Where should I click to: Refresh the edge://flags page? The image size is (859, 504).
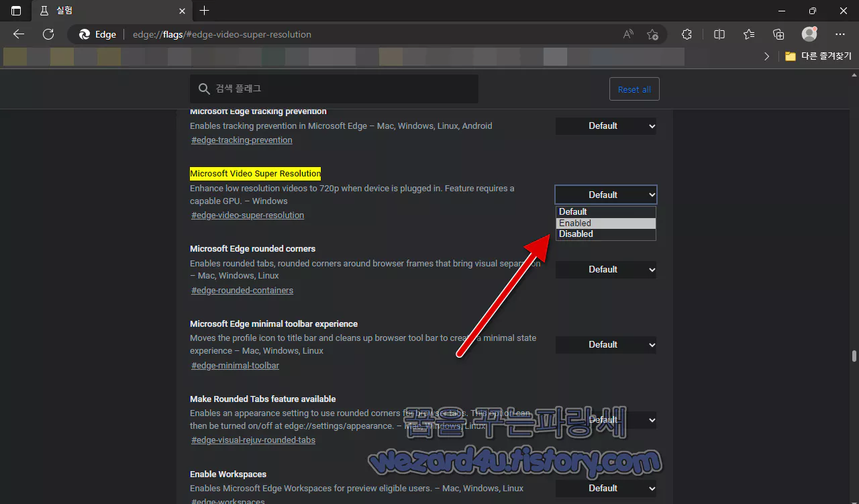point(48,34)
